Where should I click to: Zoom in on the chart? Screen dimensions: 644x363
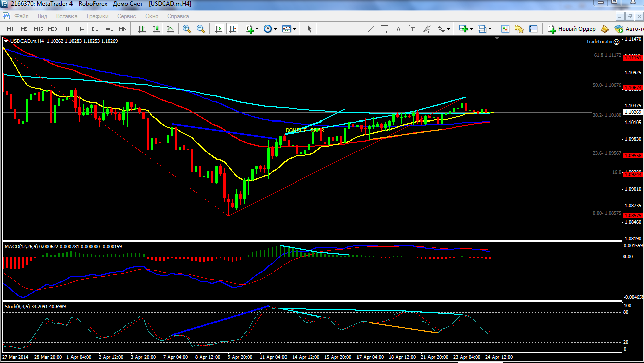pos(187,29)
